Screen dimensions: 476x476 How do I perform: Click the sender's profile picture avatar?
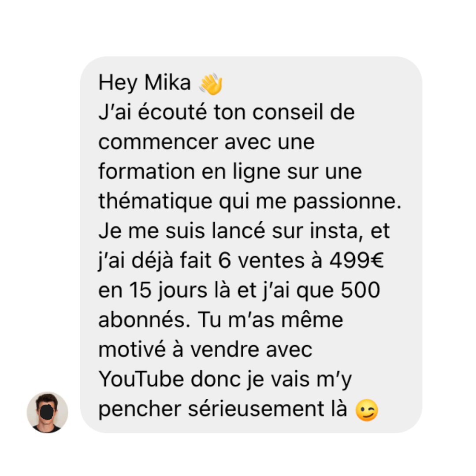click(x=47, y=412)
